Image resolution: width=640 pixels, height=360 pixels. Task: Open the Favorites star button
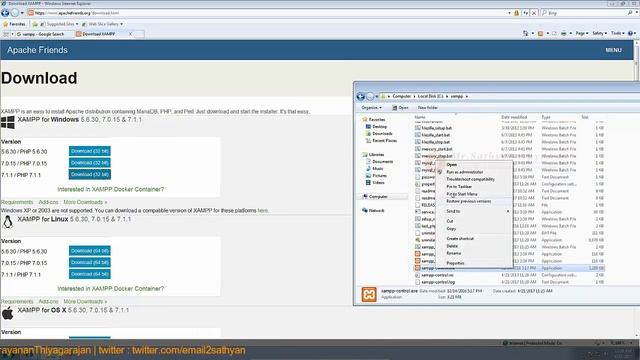(15, 24)
